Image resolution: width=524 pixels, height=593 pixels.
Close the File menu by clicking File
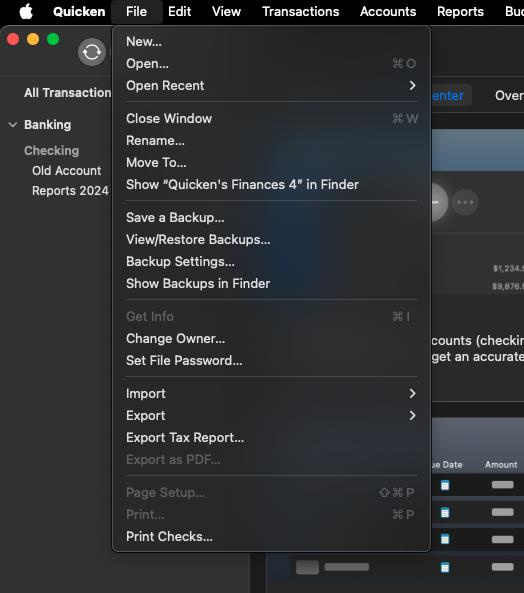point(136,12)
